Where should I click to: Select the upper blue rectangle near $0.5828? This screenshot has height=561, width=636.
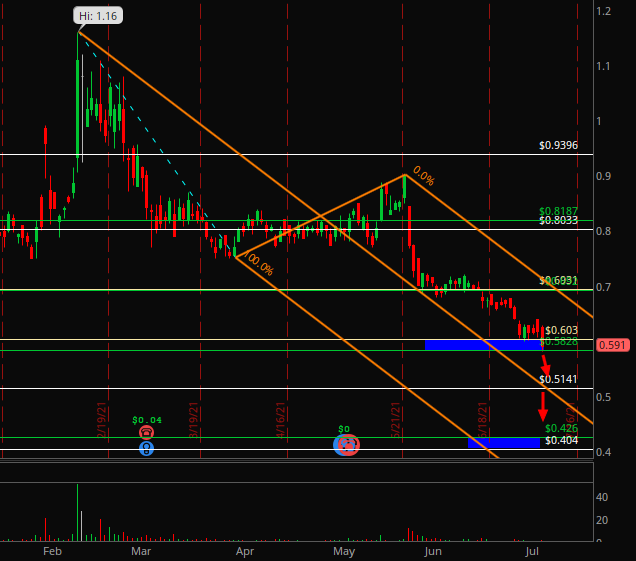tap(483, 345)
